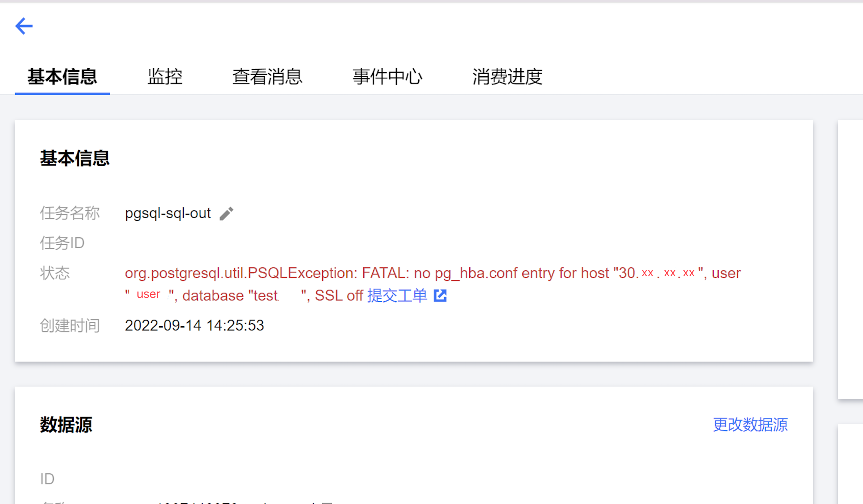Click the creation time 2022-09-14 14:25:53

point(195,325)
